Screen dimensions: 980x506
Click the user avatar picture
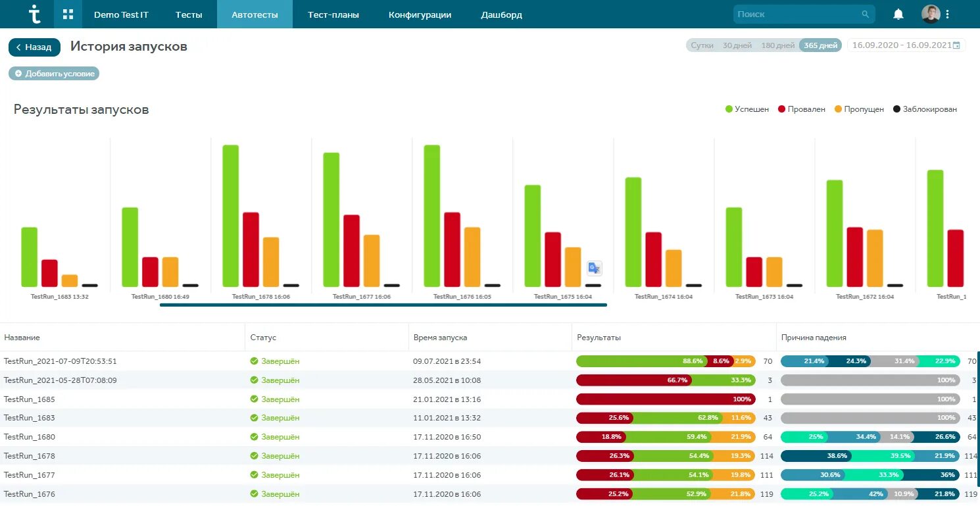[930, 14]
